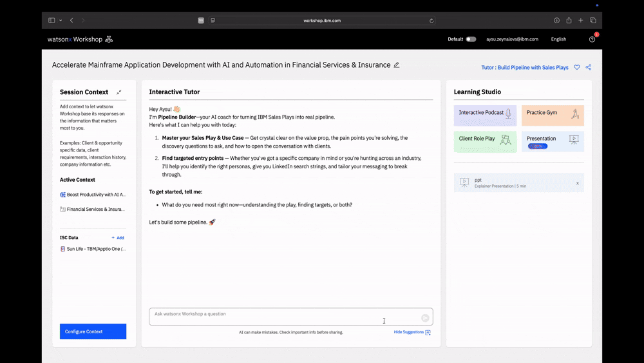Share the workshop with the share icon
Viewport: 644px width, 363px height.
589,68
